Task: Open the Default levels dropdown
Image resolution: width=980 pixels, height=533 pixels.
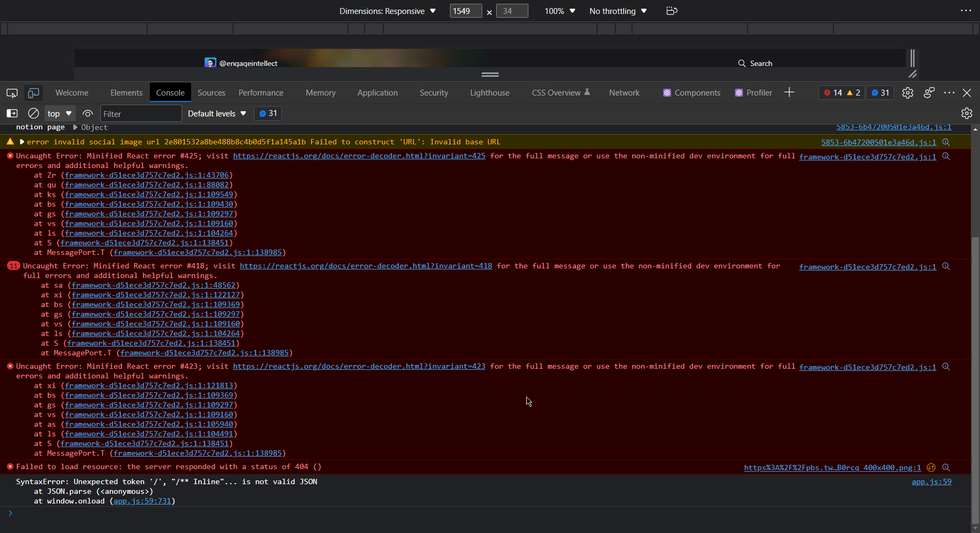Action: coord(217,113)
